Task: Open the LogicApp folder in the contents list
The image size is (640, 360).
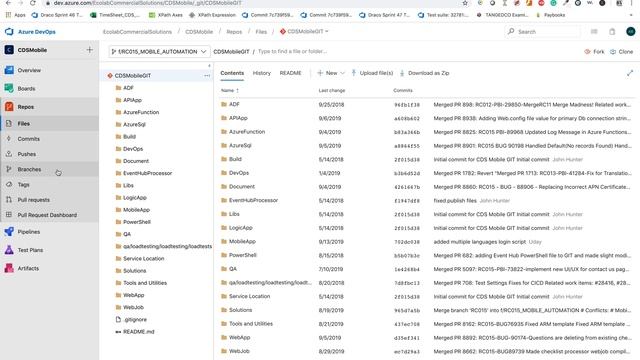Action: pyautogui.click(x=240, y=228)
